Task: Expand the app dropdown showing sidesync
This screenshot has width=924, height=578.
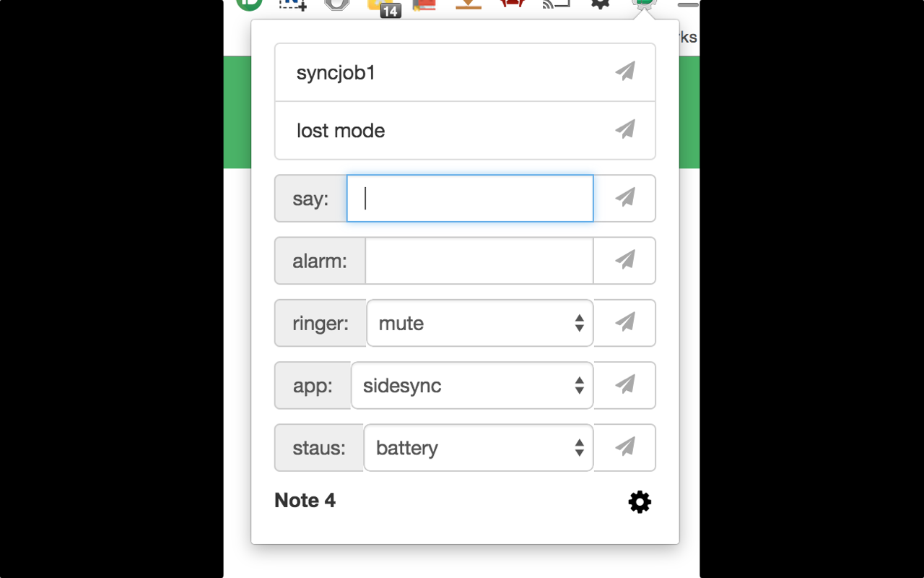Action: [472, 385]
